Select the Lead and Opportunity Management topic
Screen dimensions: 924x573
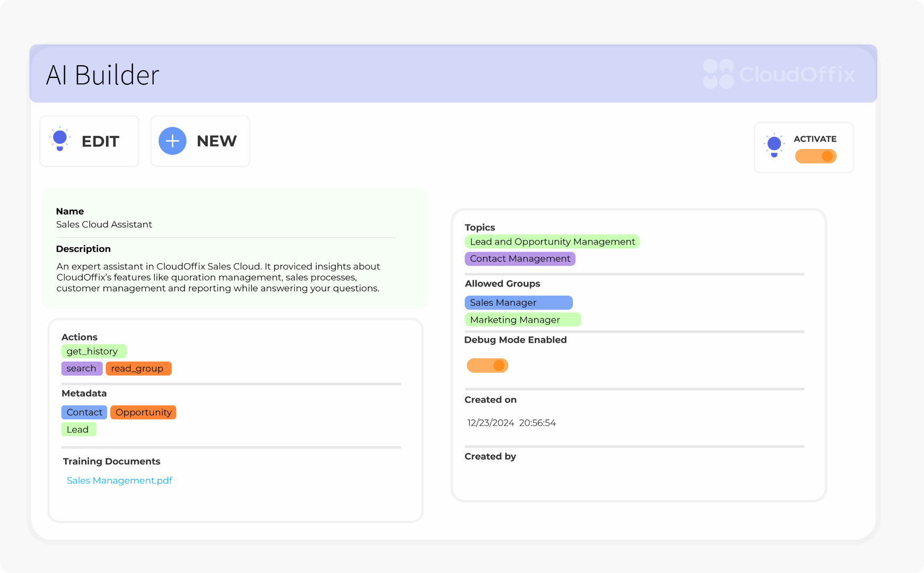[x=552, y=241]
